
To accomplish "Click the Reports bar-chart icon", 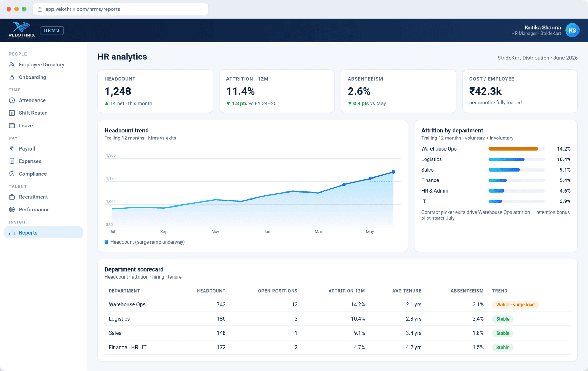I will (x=12, y=233).
